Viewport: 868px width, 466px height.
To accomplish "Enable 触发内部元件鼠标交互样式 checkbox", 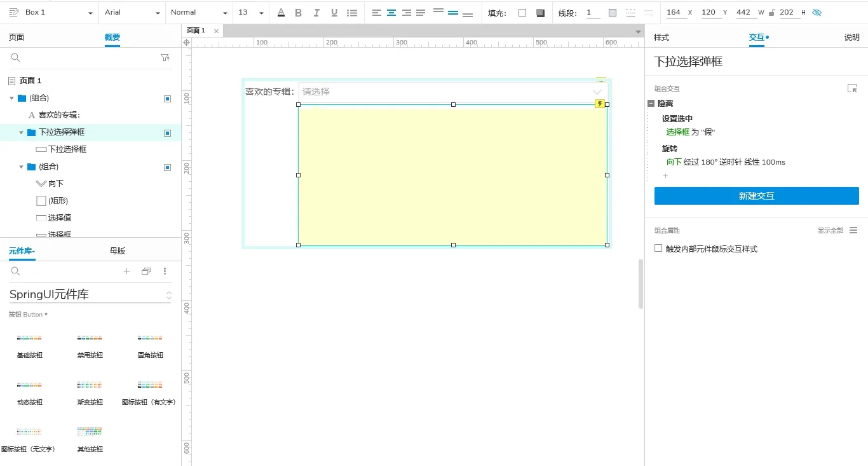I will pyautogui.click(x=658, y=249).
